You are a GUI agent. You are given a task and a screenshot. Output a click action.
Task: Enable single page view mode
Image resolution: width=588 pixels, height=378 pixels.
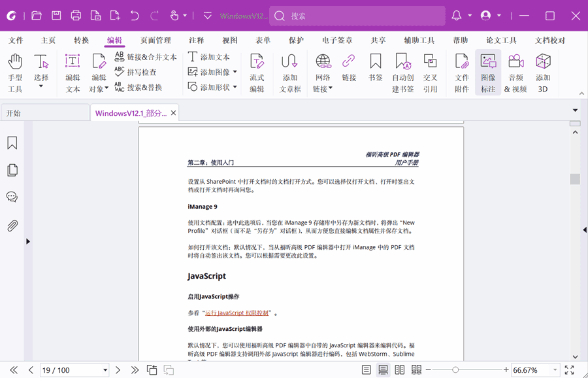(x=367, y=370)
